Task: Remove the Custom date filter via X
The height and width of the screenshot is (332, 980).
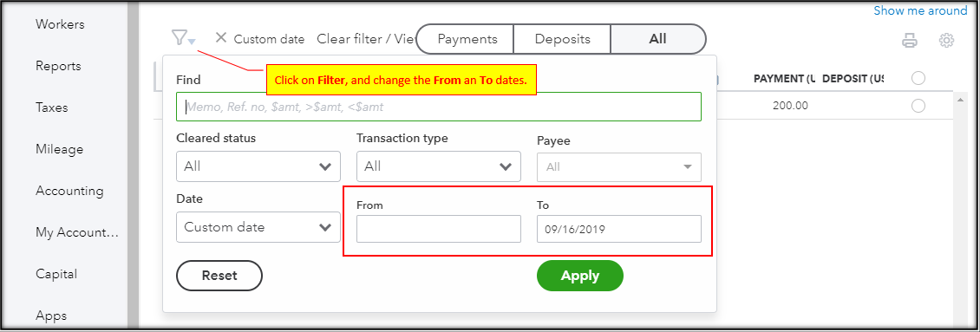Action: (x=220, y=37)
